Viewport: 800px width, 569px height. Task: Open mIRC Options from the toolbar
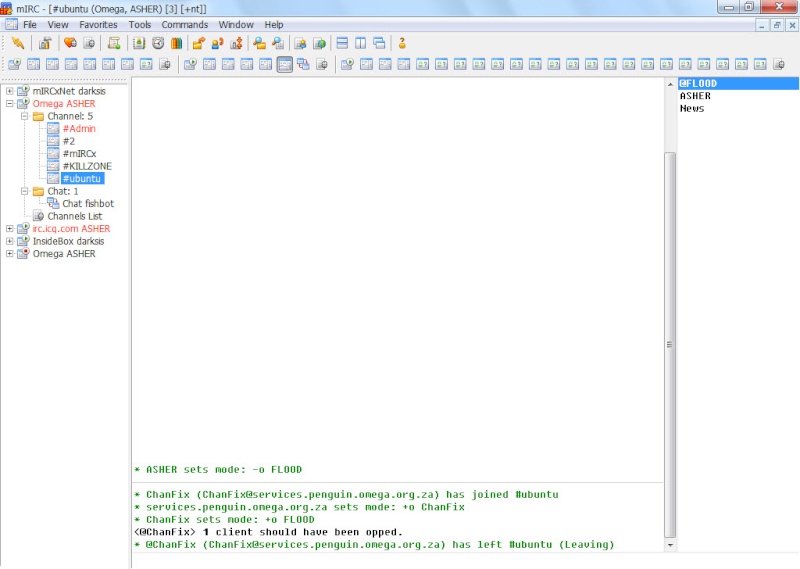[45, 43]
